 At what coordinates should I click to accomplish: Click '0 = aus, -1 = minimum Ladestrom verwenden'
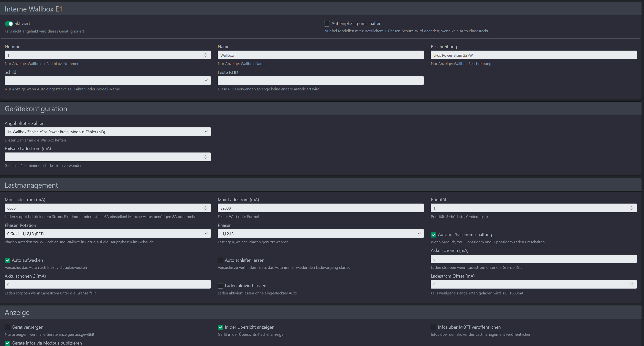43,166
